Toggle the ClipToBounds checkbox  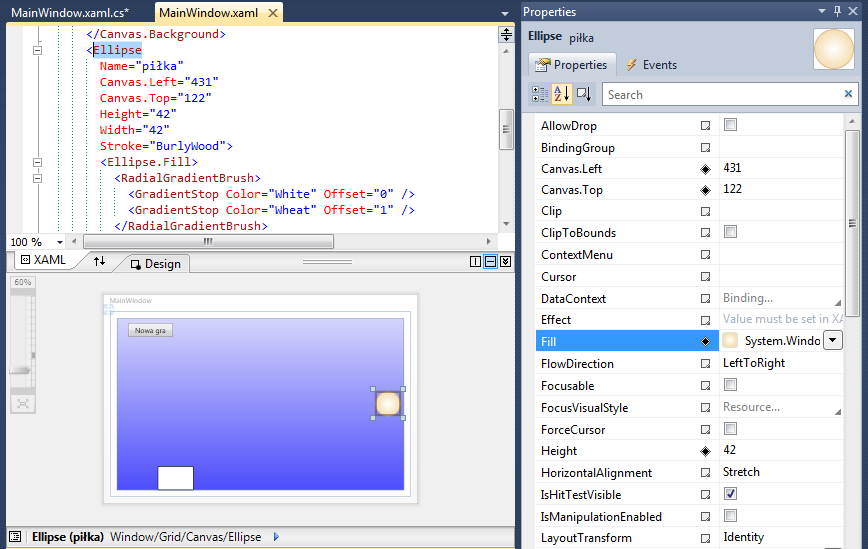731,232
